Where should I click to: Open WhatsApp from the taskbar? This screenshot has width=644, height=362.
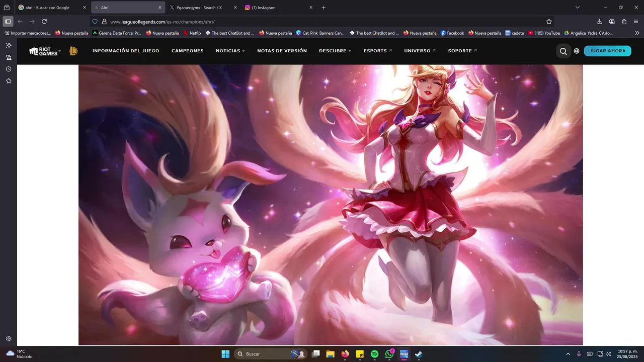coord(389,354)
